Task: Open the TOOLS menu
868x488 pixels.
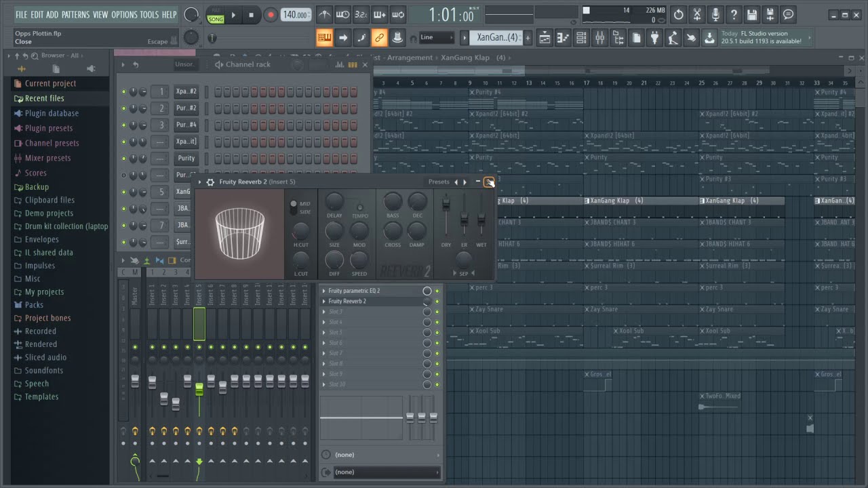Action: click(x=149, y=14)
